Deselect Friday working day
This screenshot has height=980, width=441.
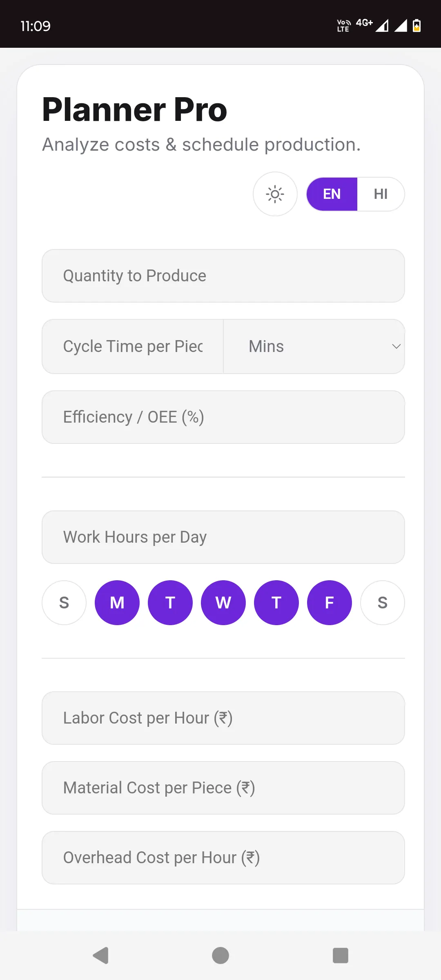pos(330,603)
